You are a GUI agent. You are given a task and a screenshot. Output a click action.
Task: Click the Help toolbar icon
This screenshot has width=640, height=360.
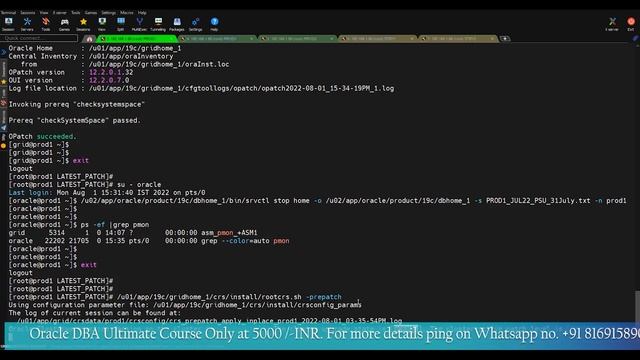click(x=214, y=24)
